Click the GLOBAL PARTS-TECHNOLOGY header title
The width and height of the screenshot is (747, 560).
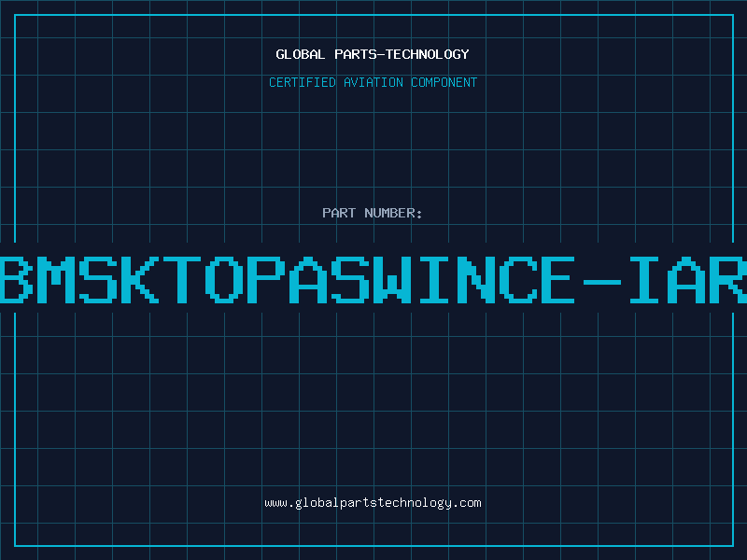click(x=373, y=54)
